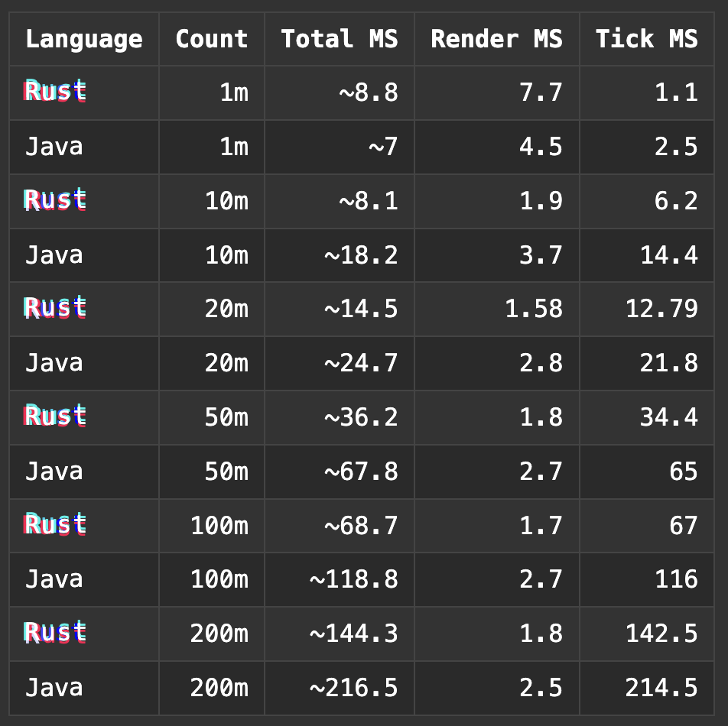Click the 7.7 render cell
Screen dimensions: 728x726
[541, 92]
